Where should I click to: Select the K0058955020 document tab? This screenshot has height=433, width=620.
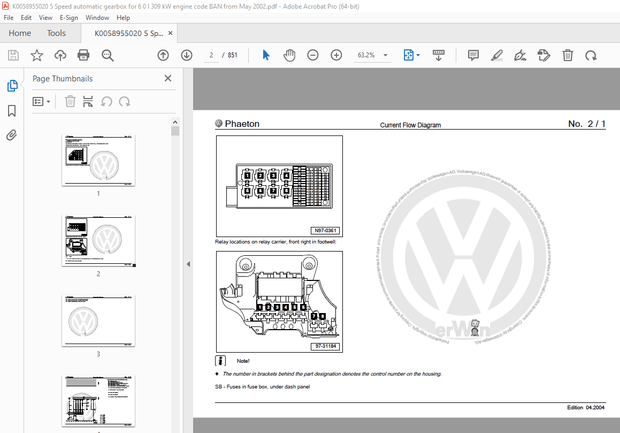pos(129,34)
